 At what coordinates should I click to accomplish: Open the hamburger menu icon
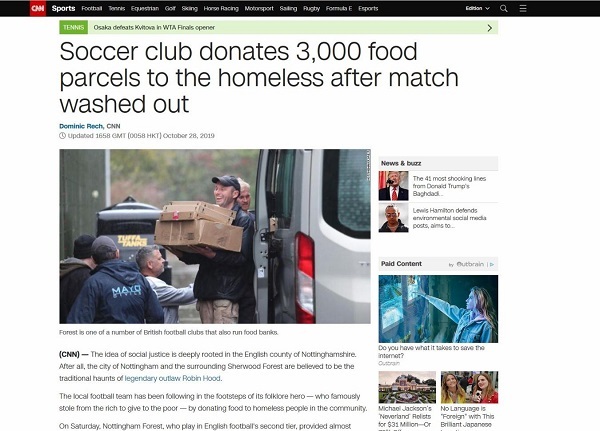coord(523,8)
